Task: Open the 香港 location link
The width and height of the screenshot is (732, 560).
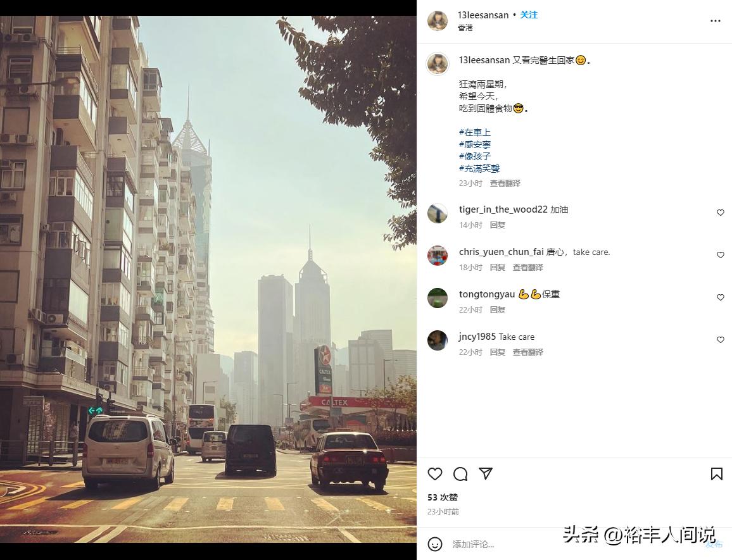Action: (x=465, y=28)
